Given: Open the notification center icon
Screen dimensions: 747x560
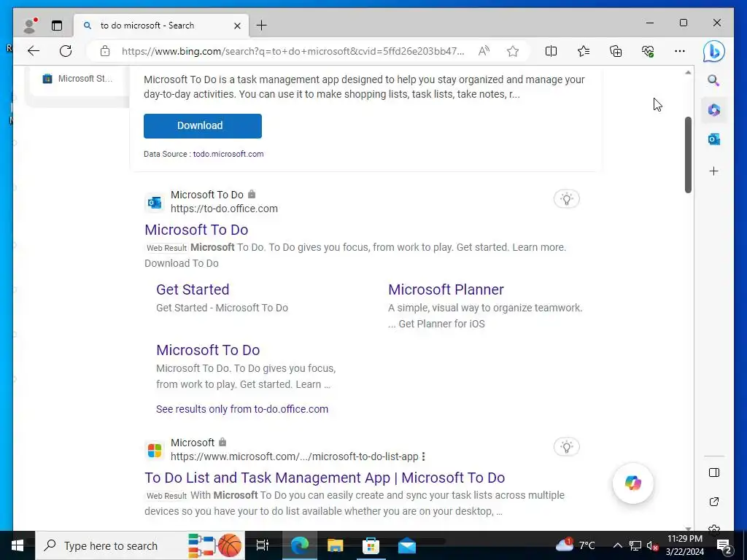Looking at the screenshot, I should tap(724, 545).
